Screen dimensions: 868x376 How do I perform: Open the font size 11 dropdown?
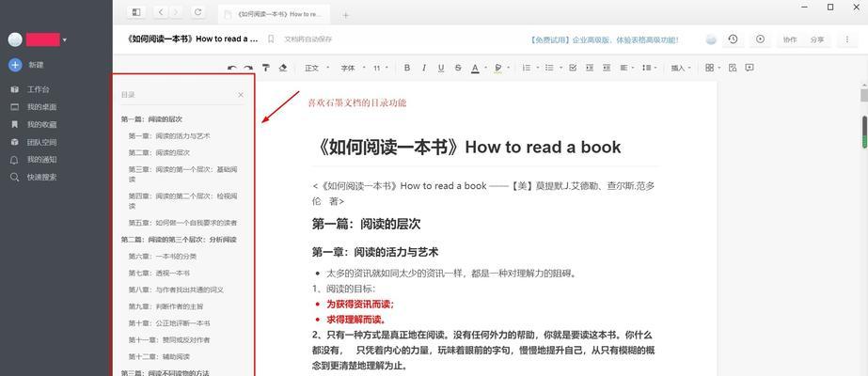(380, 68)
